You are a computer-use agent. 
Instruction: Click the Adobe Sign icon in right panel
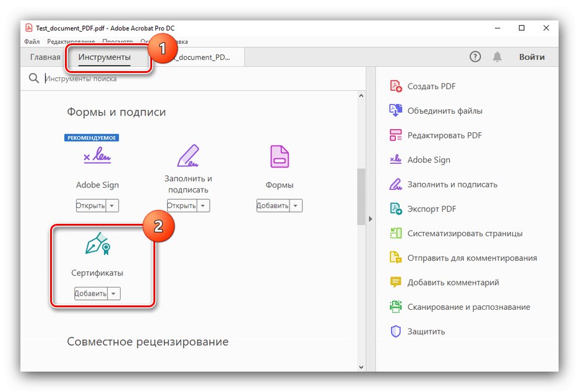coord(395,160)
